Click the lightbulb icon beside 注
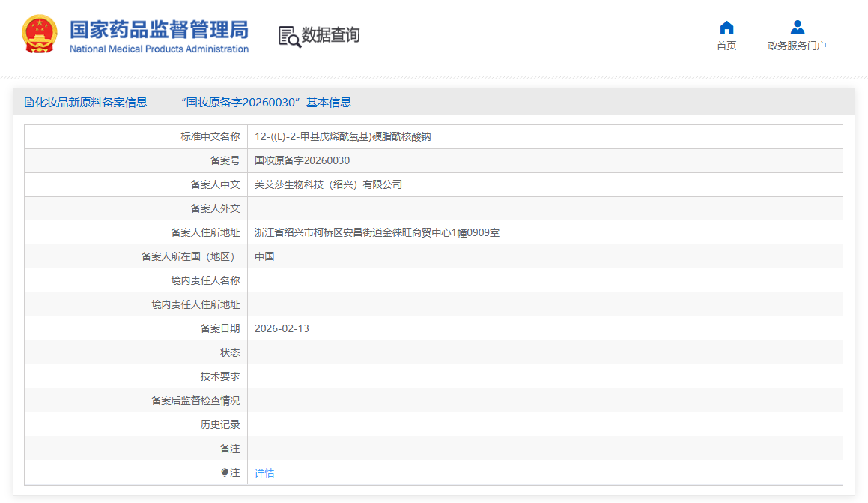 (x=225, y=473)
